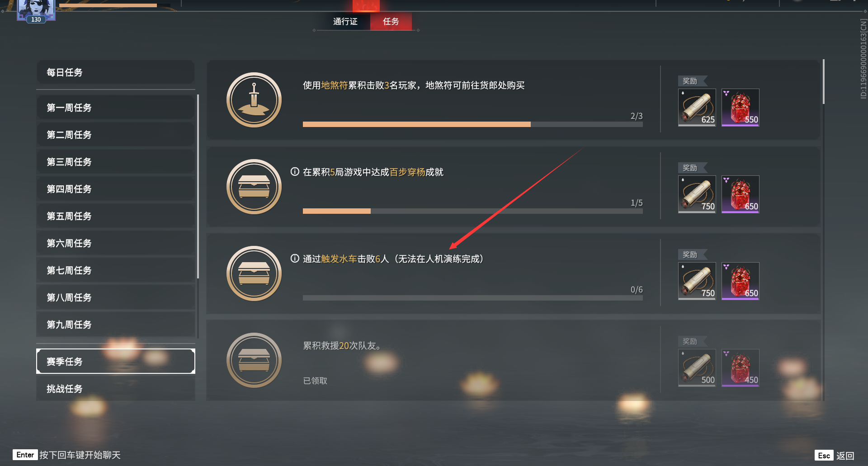This screenshot has height=466, width=868.
Task: Click the chest icon for the 触发水车 mission
Action: (254, 273)
